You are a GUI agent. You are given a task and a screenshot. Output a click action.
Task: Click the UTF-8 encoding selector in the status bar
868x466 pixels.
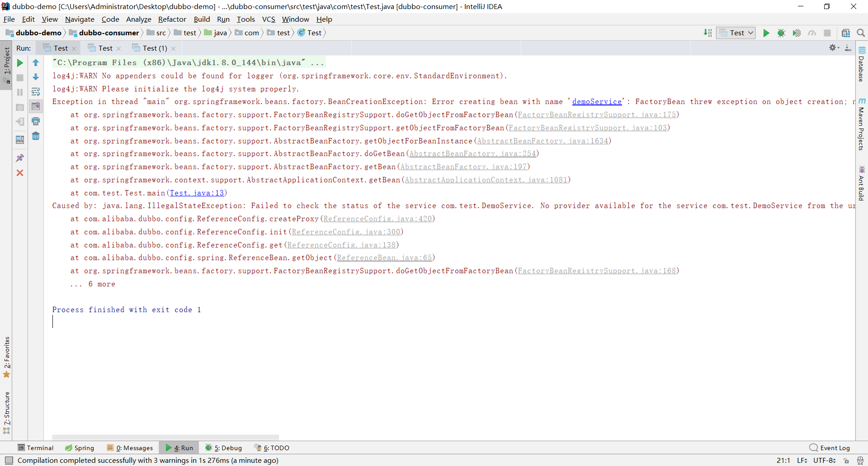click(x=825, y=461)
